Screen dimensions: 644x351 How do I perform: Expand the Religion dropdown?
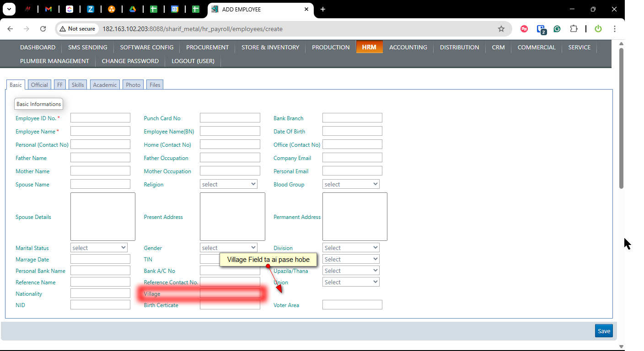(229, 184)
